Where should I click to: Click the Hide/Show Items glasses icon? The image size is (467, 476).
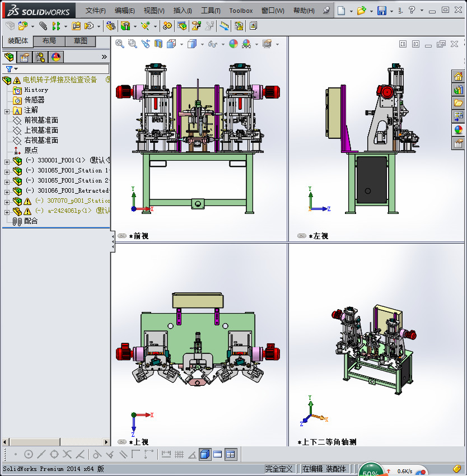213,44
